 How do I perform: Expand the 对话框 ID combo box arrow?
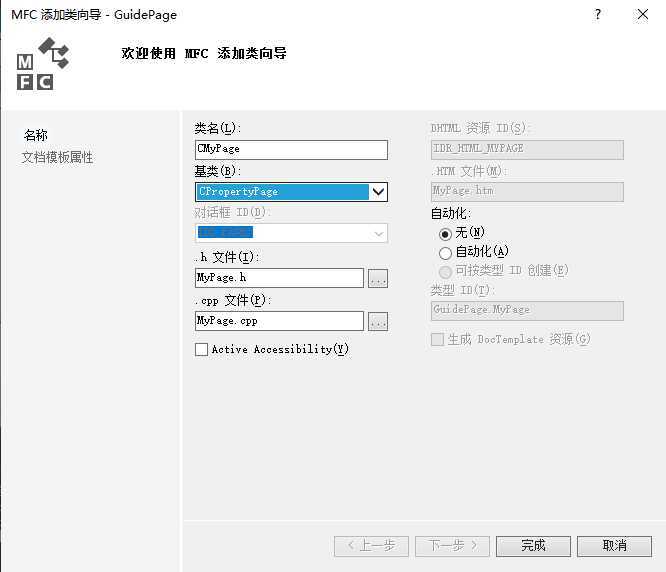pos(378,233)
